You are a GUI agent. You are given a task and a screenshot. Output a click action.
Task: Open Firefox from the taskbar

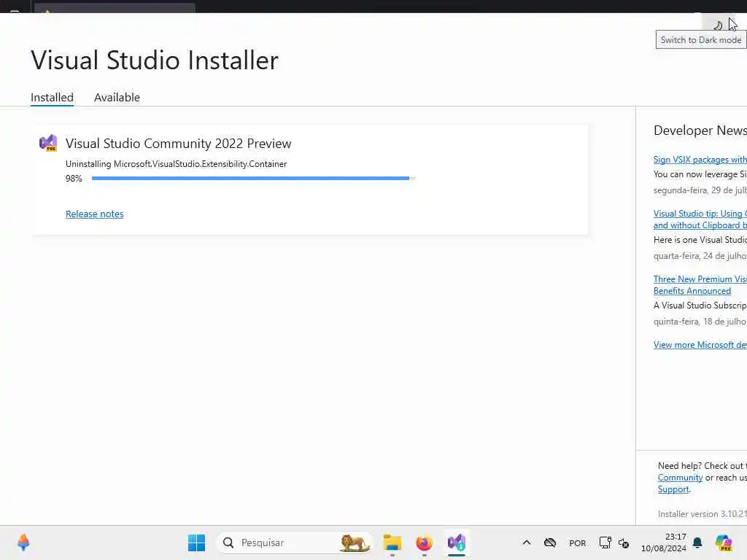click(x=424, y=542)
